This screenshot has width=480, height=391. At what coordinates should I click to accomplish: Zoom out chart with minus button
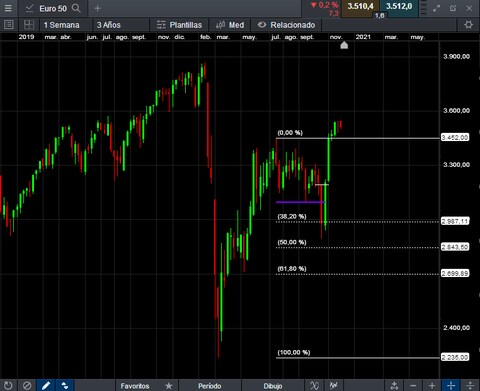pos(413,385)
